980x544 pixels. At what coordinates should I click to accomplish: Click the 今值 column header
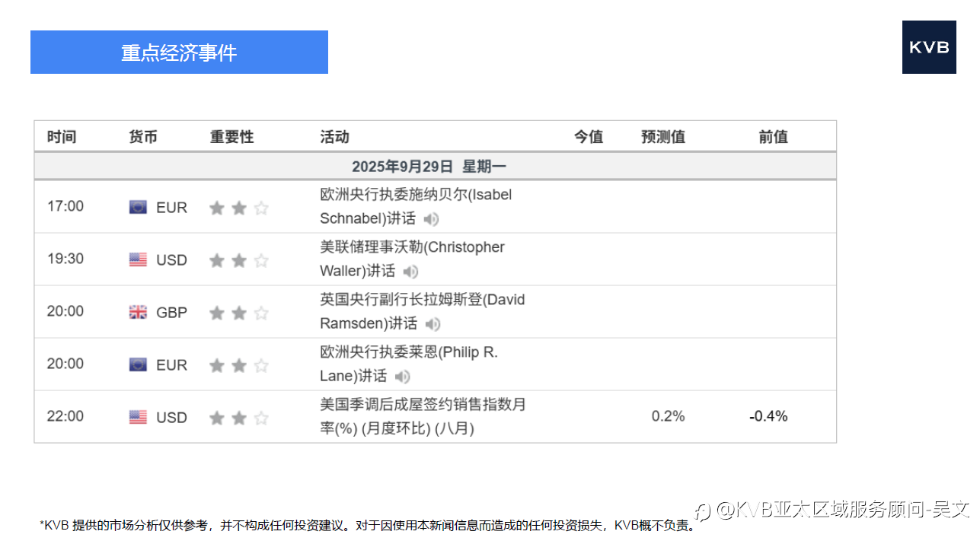(589, 137)
